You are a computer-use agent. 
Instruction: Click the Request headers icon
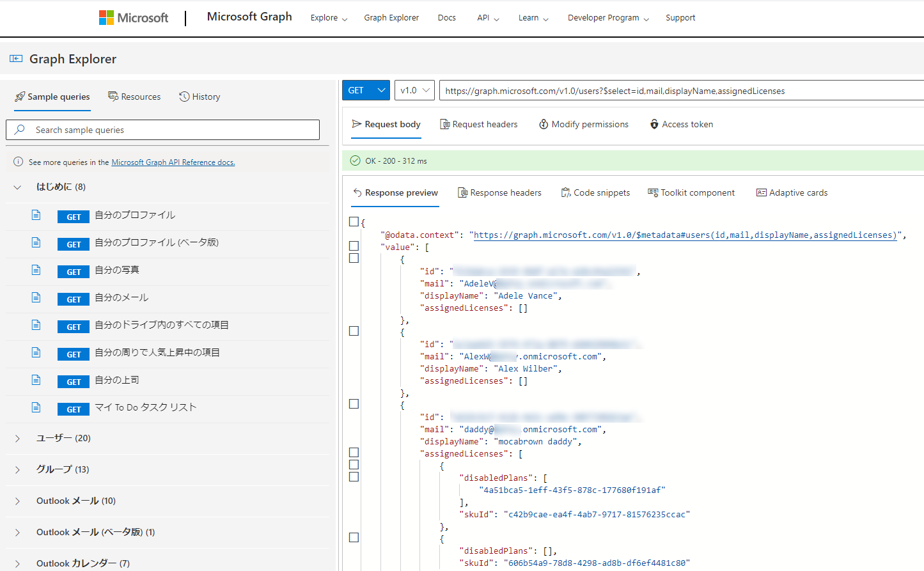click(x=444, y=124)
